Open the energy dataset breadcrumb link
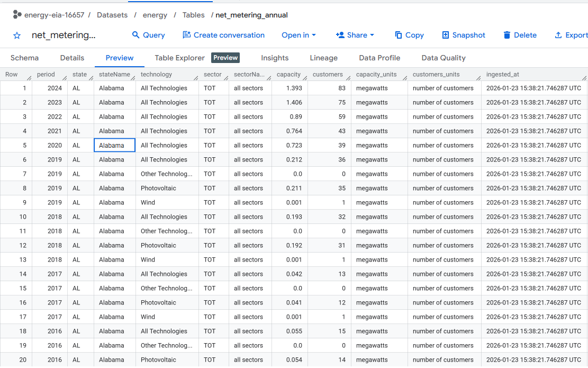The height and width of the screenshot is (368, 588). click(x=155, y=15)
